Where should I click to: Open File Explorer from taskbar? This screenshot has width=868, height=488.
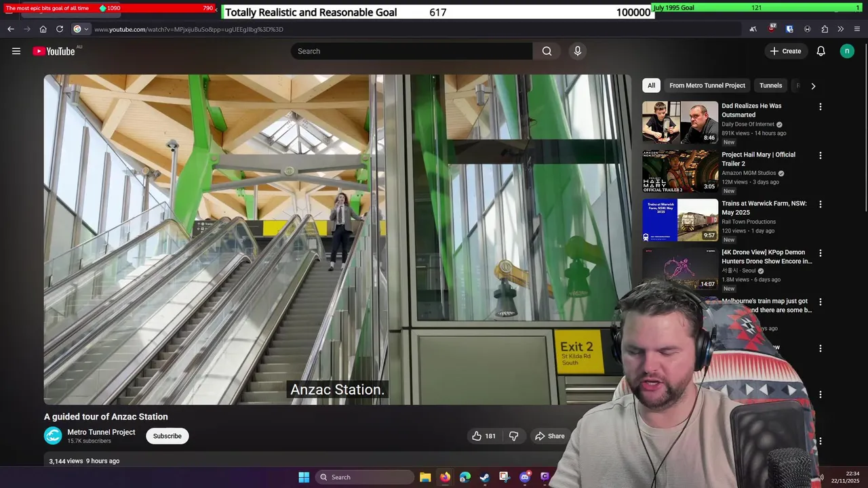point(425,477)
